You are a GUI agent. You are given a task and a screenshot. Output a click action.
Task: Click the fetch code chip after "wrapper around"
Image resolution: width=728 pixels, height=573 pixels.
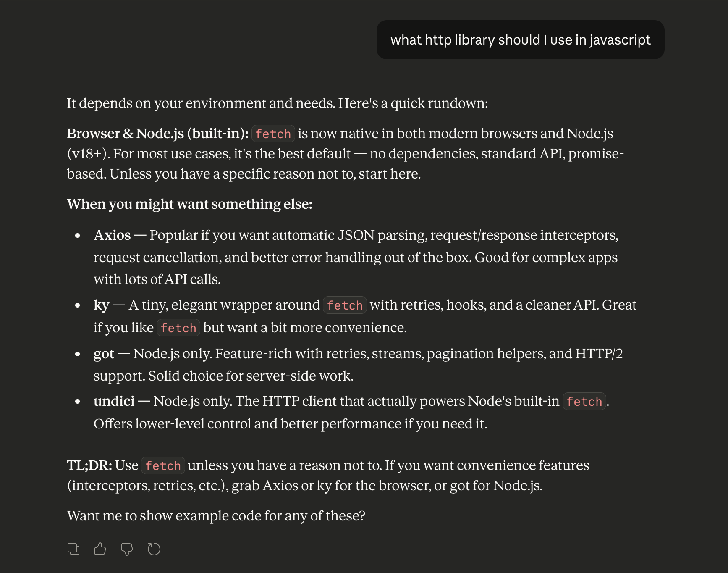coord(344,305)
